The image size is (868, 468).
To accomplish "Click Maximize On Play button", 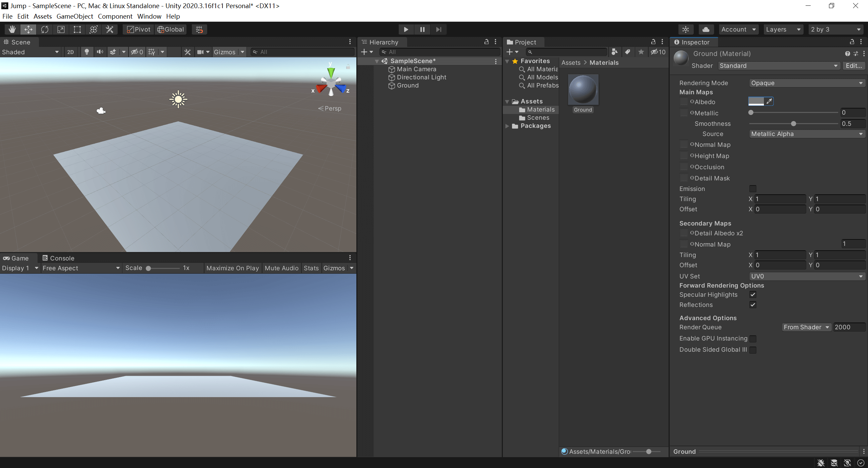I will 233,268.
